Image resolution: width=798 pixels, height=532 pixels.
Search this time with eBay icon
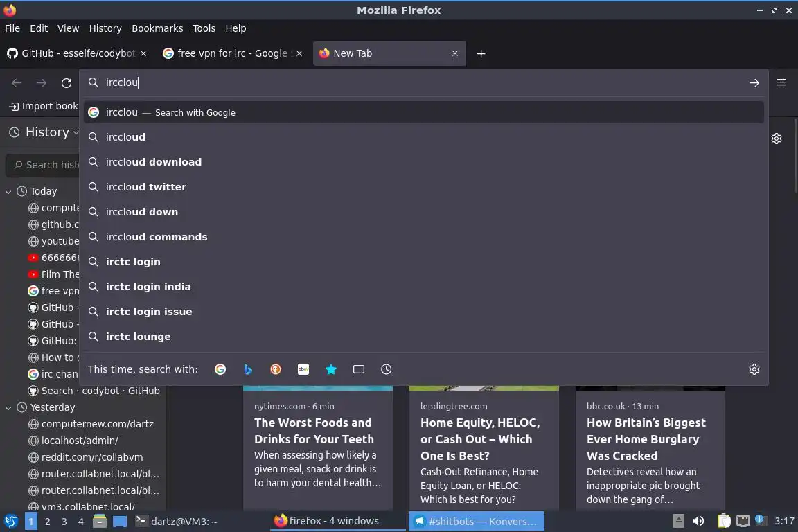pos(303,369)
